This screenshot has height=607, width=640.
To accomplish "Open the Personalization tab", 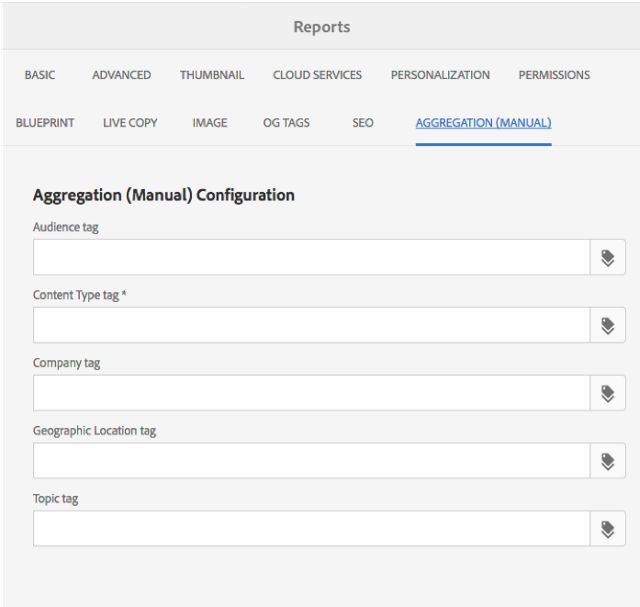I will click(x=440, y=75).
